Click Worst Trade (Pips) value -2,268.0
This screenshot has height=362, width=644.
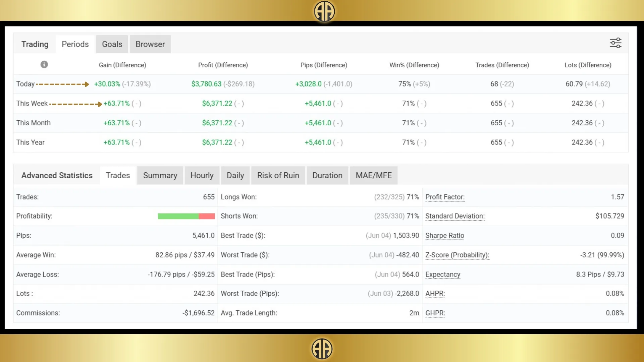click(x=407, y=294)
